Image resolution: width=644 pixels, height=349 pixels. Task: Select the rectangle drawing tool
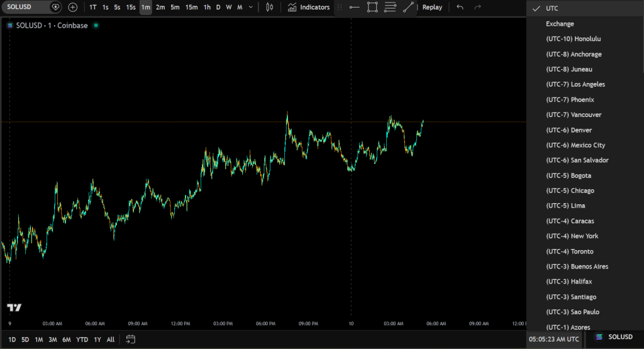(372, 7)
